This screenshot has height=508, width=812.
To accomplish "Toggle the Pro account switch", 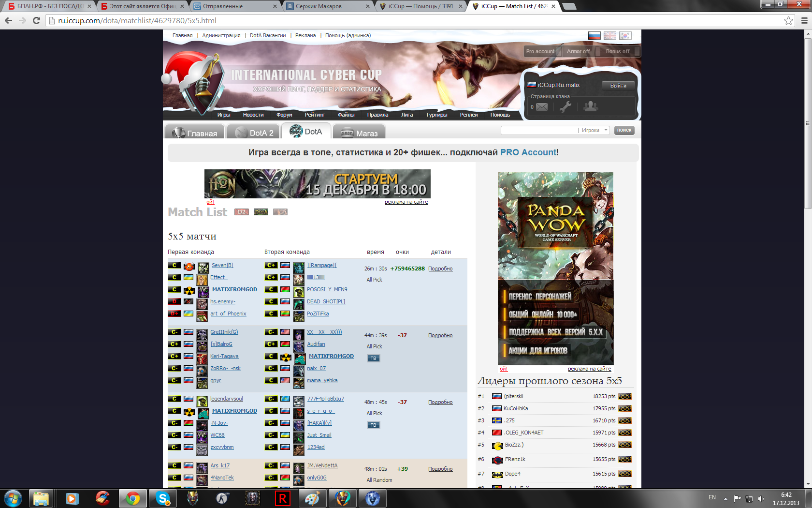I will pyautogui.click(x=543, y=51).
